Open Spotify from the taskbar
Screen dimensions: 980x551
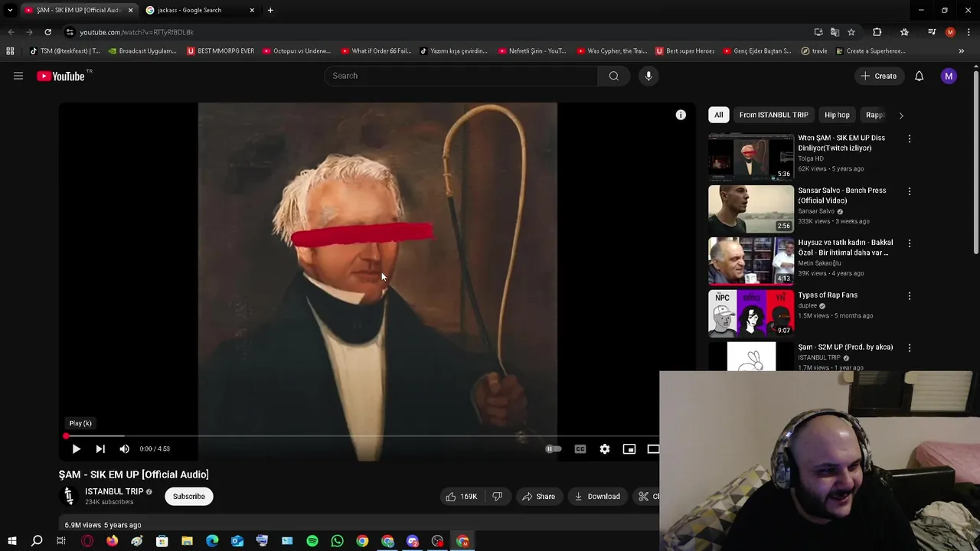tap(312, 541)
